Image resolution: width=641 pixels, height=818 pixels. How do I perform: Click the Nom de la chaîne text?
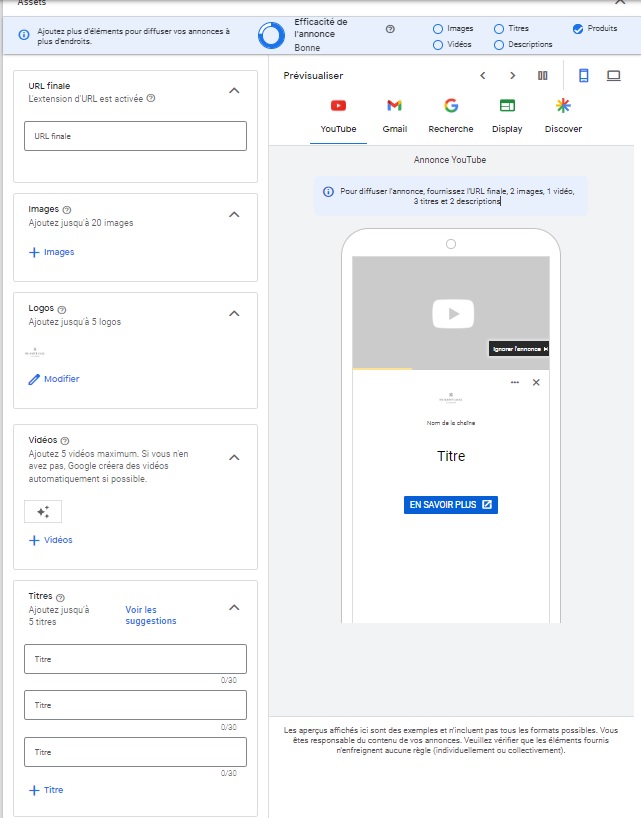point(451,423)
